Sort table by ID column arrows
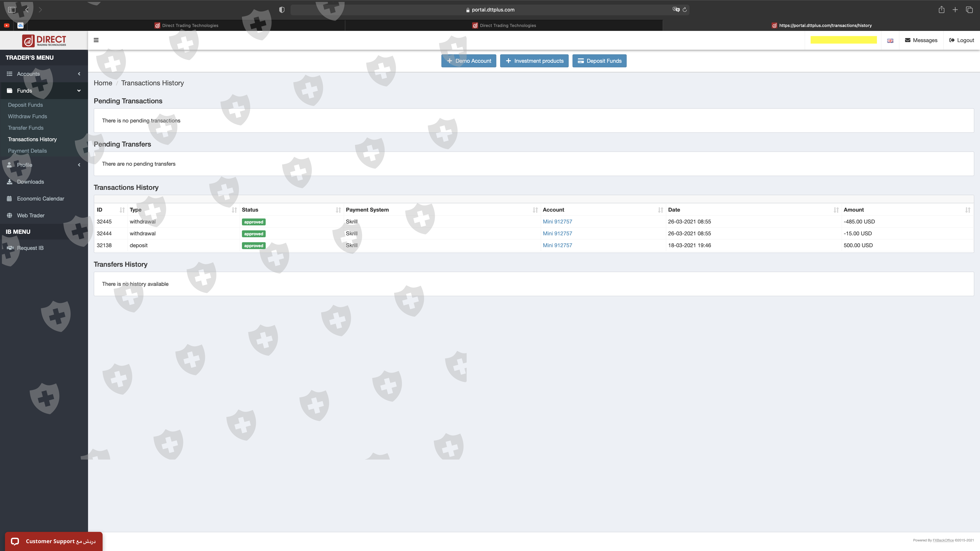Image resolution: width=980 pixels, height=551 pixels. point(122,210)
